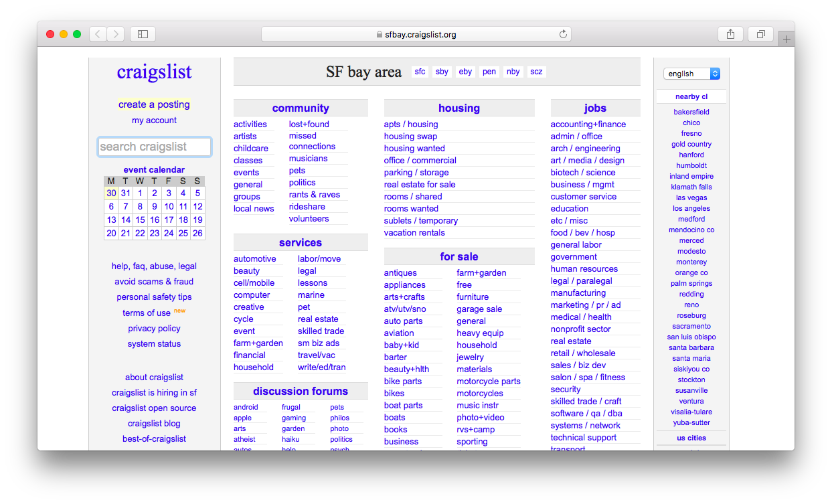Viewport: 832px width, 504px height.
Task: Click the green full-screen window button
Action: (77, 34)
